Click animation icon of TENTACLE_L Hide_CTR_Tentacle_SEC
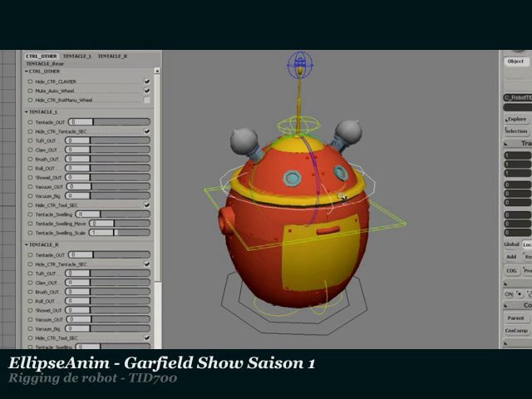This screenshot has height=399, width=532. pos(30,131)
